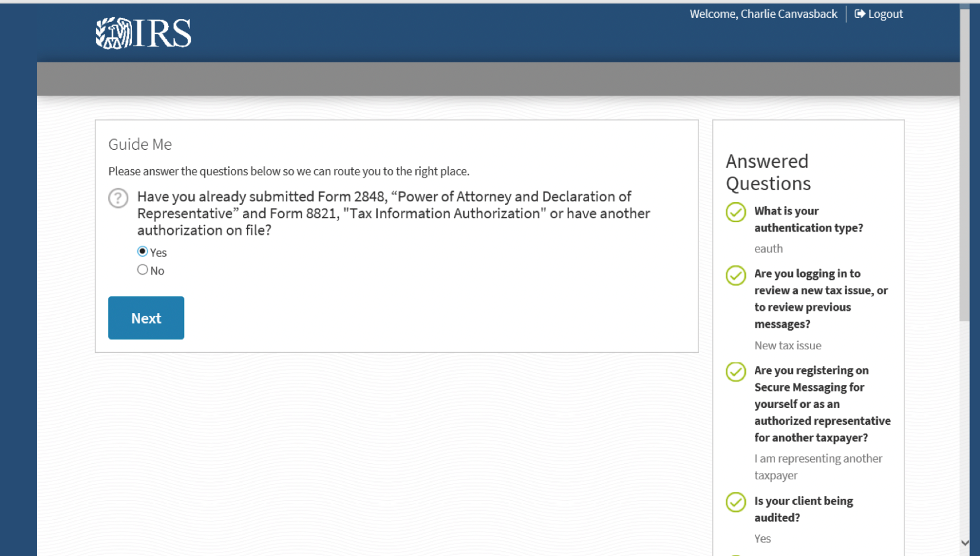This screenshot has width=980, height=556.
Task: Click the scroll down arrow
Action: [965, 542]
